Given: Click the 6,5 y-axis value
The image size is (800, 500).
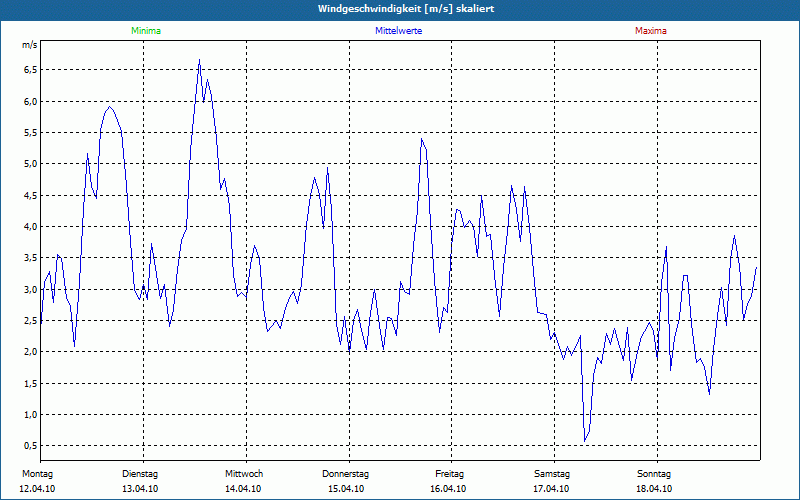Looking at the screenshot, I should click(x=30, y=70).
